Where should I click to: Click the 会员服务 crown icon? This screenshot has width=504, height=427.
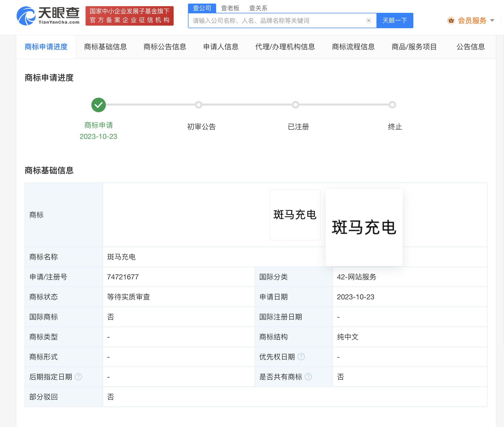point(451,21)
